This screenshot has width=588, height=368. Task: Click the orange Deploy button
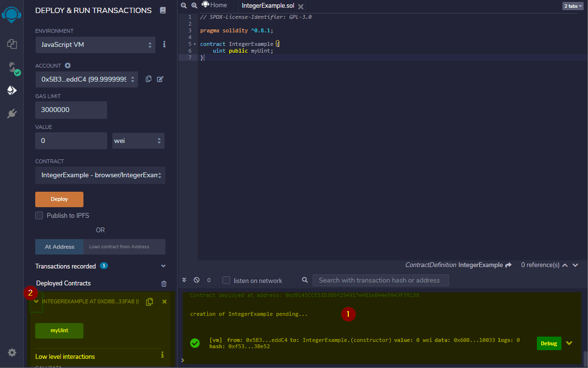[59, 199]
